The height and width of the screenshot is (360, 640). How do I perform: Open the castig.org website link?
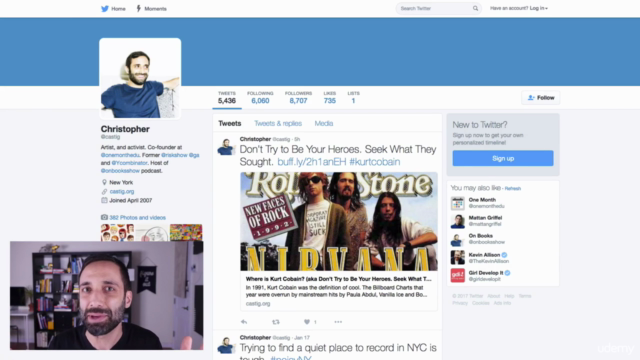coord(122,191)
